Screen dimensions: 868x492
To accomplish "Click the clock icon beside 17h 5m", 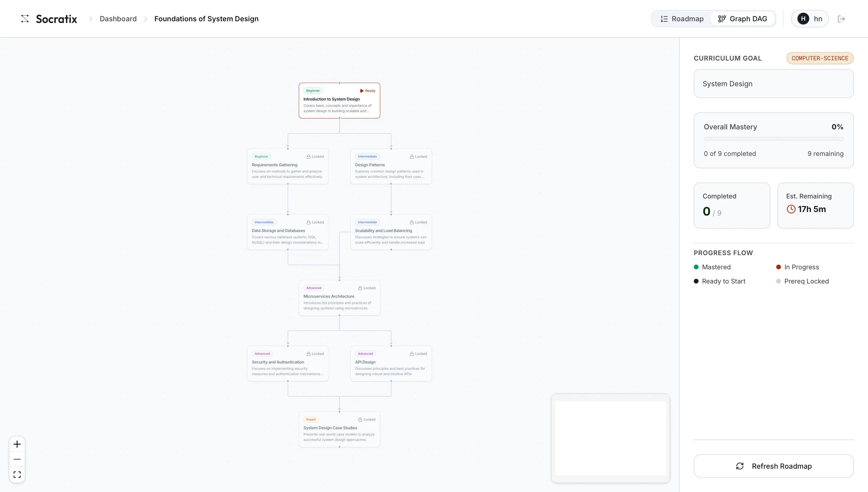I will (791, 209).
